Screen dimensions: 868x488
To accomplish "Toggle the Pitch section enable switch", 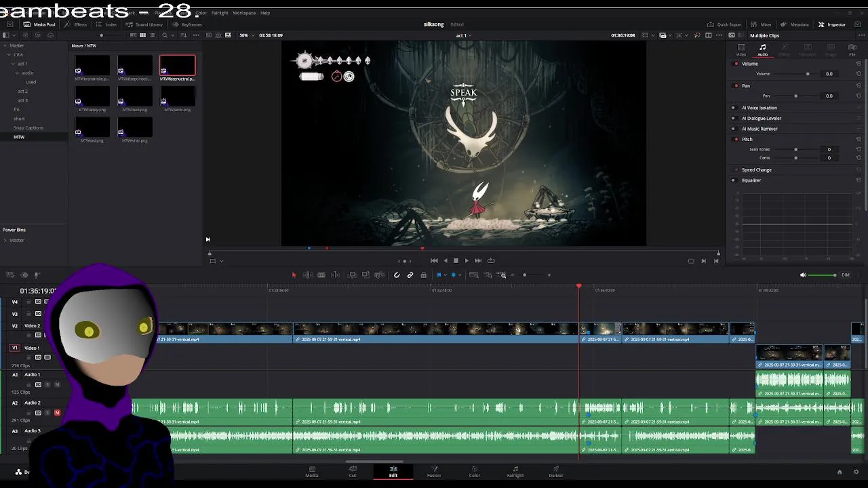I will [x=736, y=139].
